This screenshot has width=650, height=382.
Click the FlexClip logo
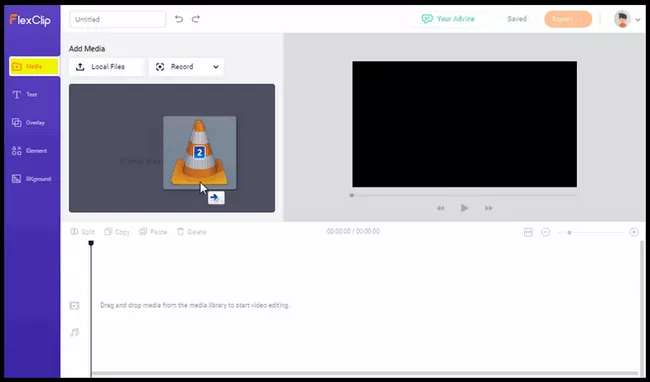click(x=30, y=19)
